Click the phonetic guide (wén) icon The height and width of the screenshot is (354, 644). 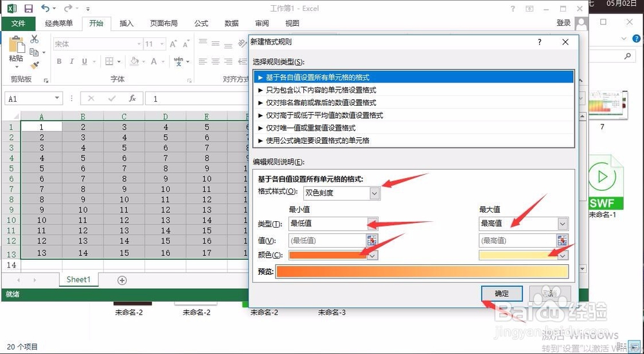(x=178, y=62)
